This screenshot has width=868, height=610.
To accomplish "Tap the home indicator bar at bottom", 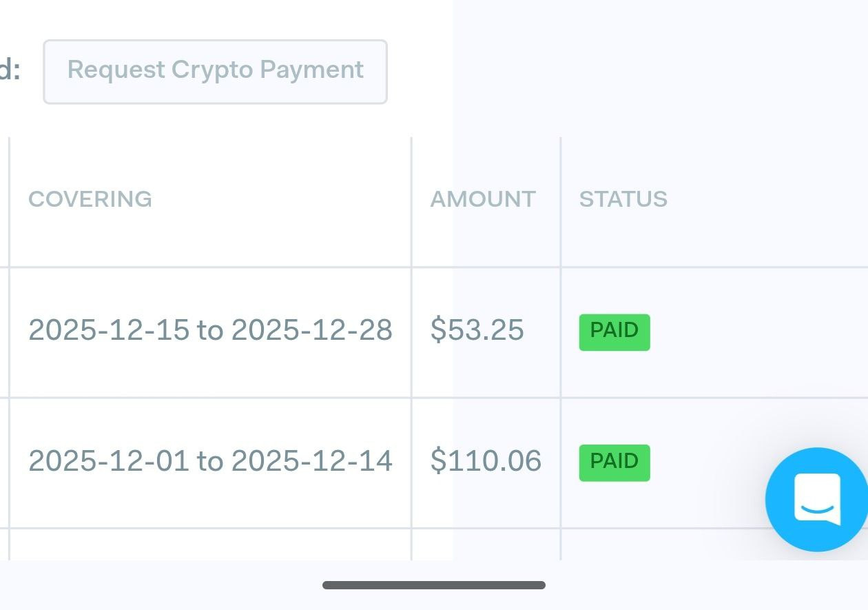I will pos(434,585).
